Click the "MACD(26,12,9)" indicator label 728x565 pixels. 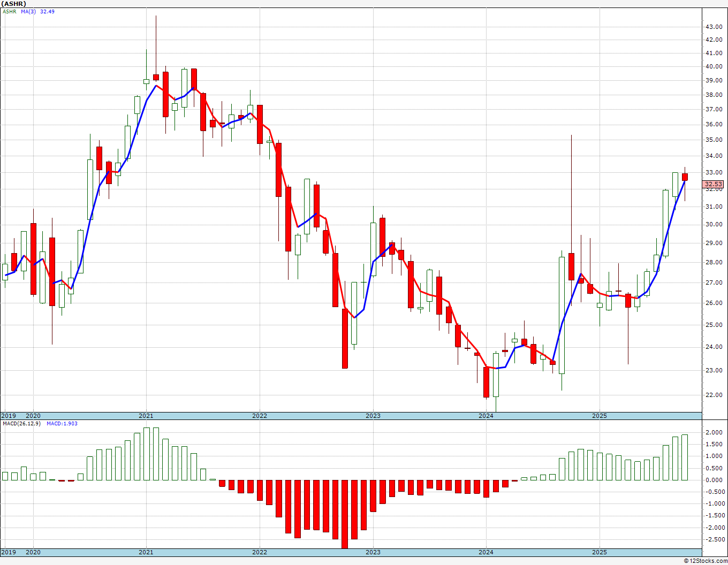coord(22,423)
